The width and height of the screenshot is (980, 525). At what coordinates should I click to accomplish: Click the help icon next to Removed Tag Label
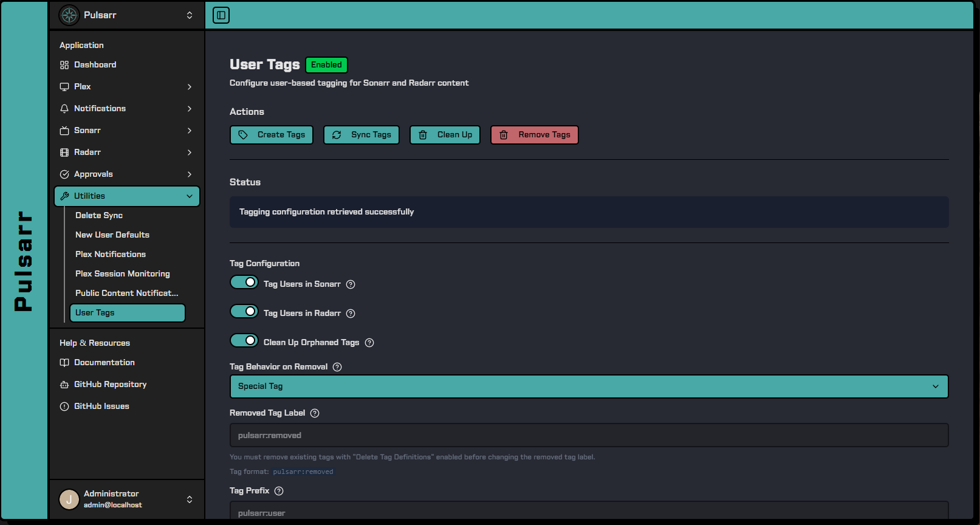coord(315,413)
